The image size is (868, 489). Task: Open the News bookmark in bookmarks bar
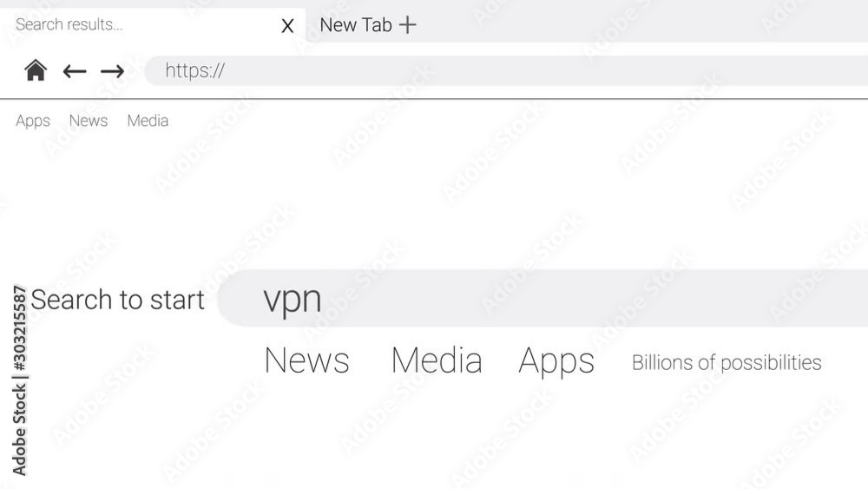(x=89, y=120)
